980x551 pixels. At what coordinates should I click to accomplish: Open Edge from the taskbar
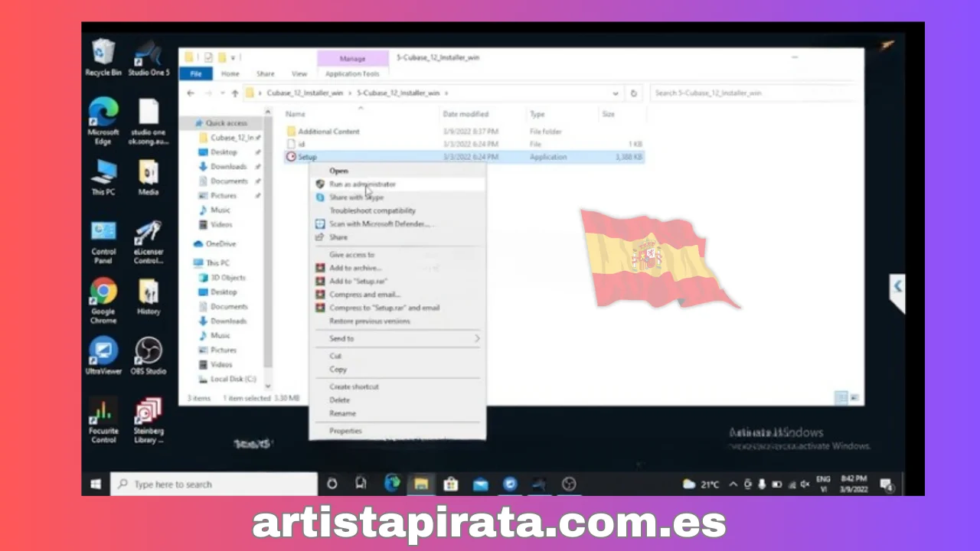pos(392,484)
